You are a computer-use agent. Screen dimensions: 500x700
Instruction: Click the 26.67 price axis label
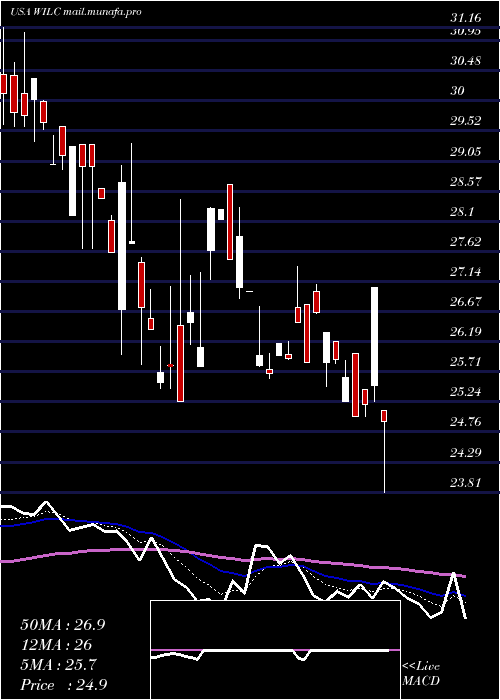pyautogui.click(x=466, y=302)
